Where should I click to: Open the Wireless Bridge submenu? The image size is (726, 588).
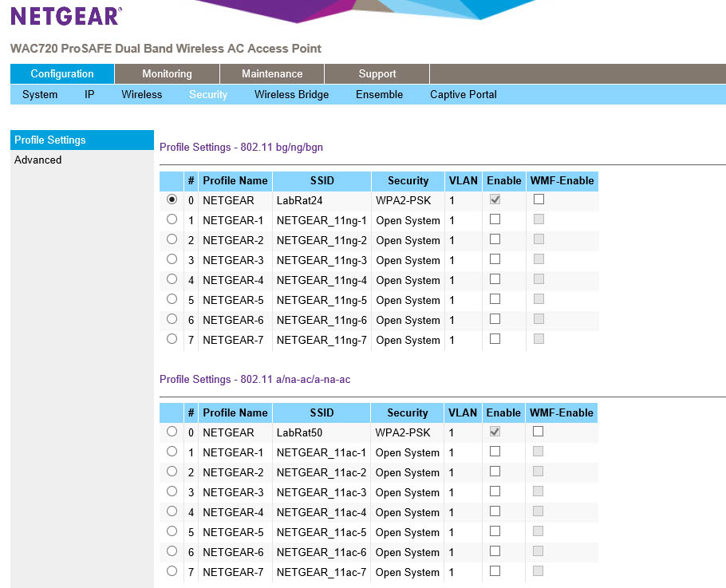(x=291, y=94)
